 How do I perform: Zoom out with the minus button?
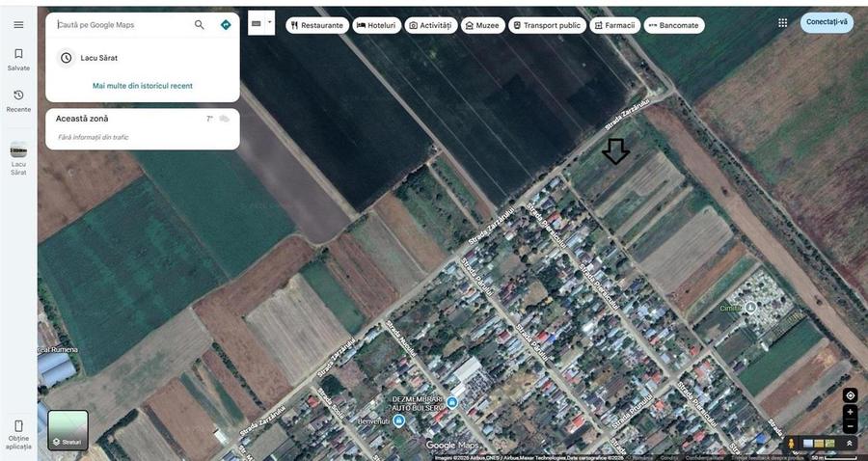tap(851, 426)
